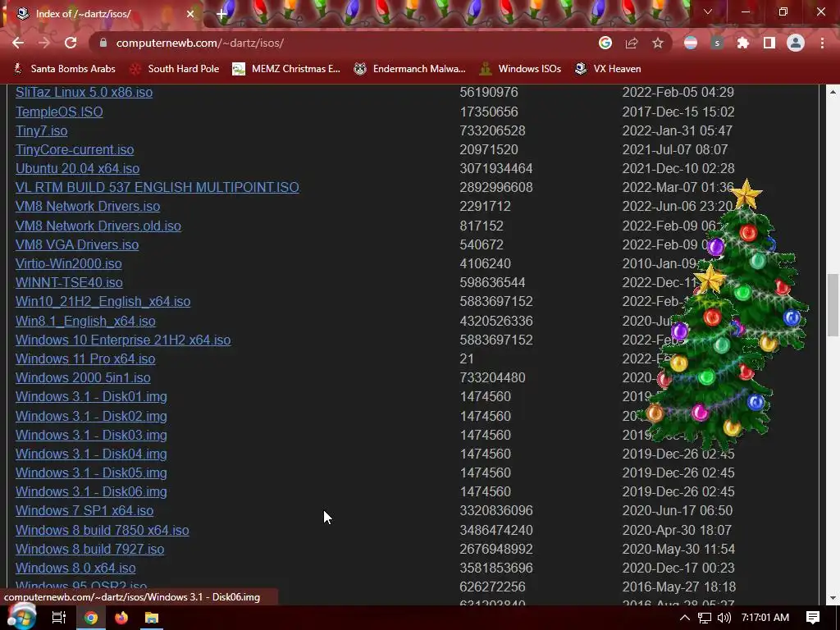Screen dimensions: 840x630
Task: Expand the tab search chevron
Action: [x=708, y=11]
